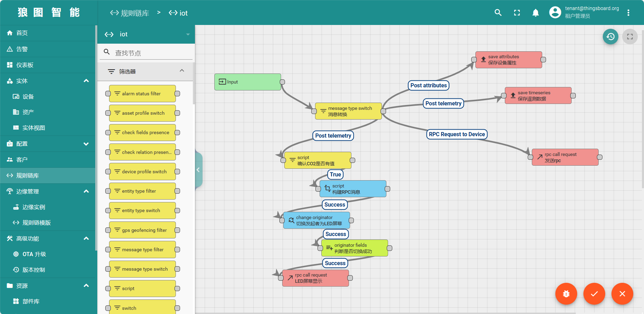Screen dimensions: 644x314
Task: Click 规则链库 breadcrumb link
Action: click(x=130, y=13)
